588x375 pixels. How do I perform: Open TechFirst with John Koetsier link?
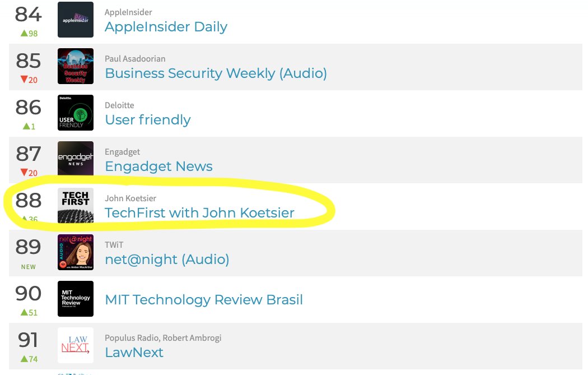click(x=199, y=213)
